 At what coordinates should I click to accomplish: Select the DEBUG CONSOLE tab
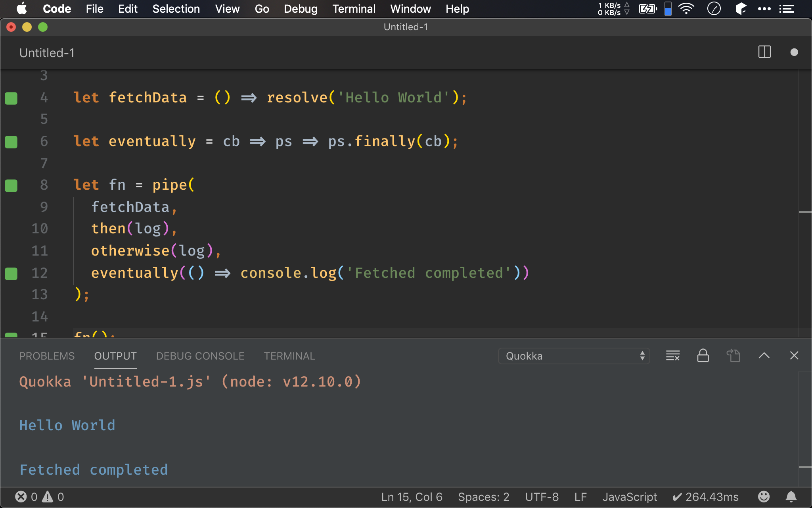[200, 356]
